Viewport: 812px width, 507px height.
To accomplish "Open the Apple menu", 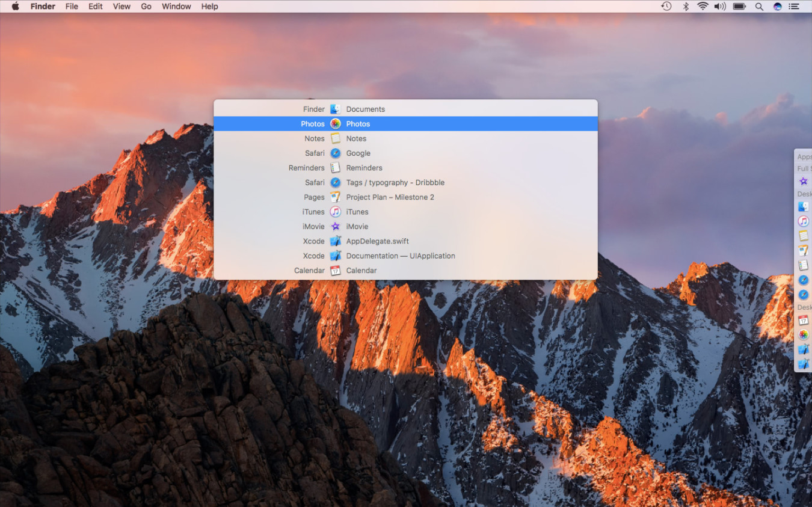I will tap(16, 6).
